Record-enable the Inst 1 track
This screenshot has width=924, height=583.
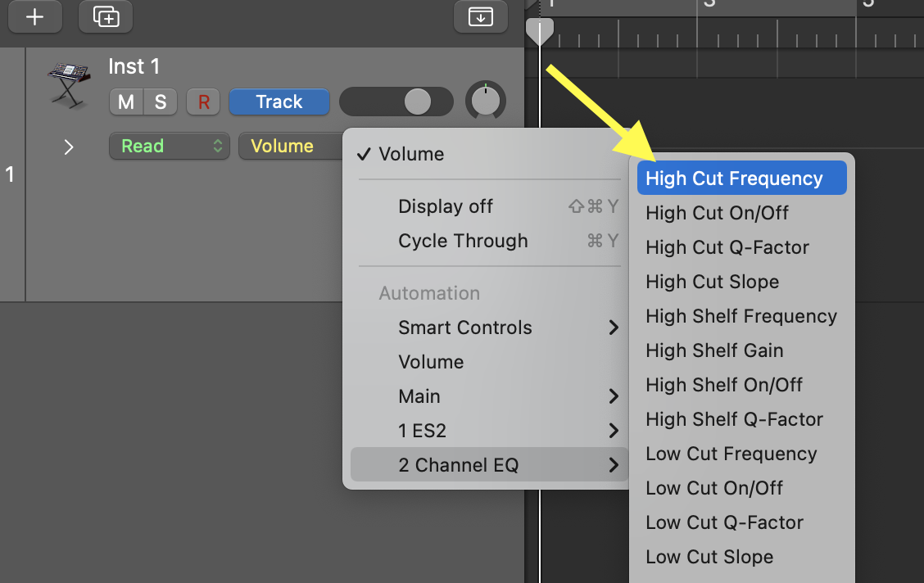pyautogui.click(x=204, y=102)
